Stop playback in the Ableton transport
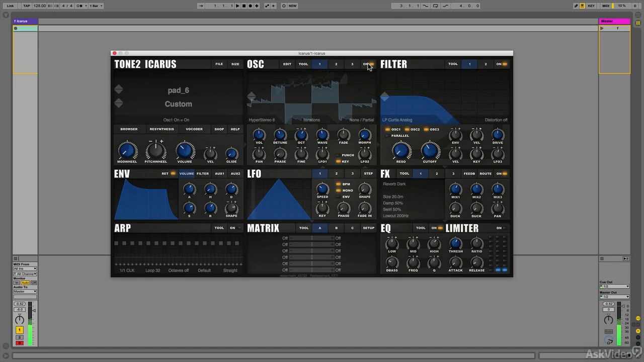The width and height of the screenshot is (644, 362). (244, 6)
